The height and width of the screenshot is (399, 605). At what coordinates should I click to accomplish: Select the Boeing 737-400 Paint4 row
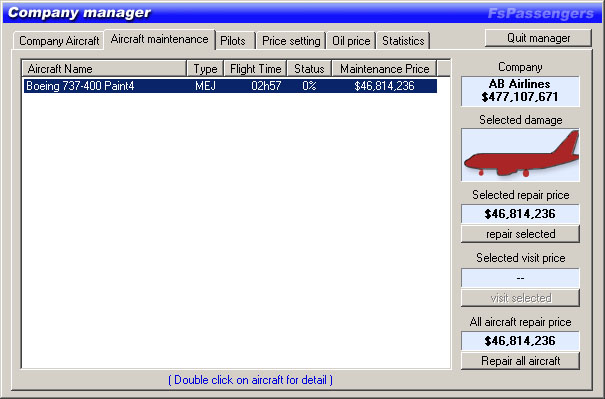point(230,86)
